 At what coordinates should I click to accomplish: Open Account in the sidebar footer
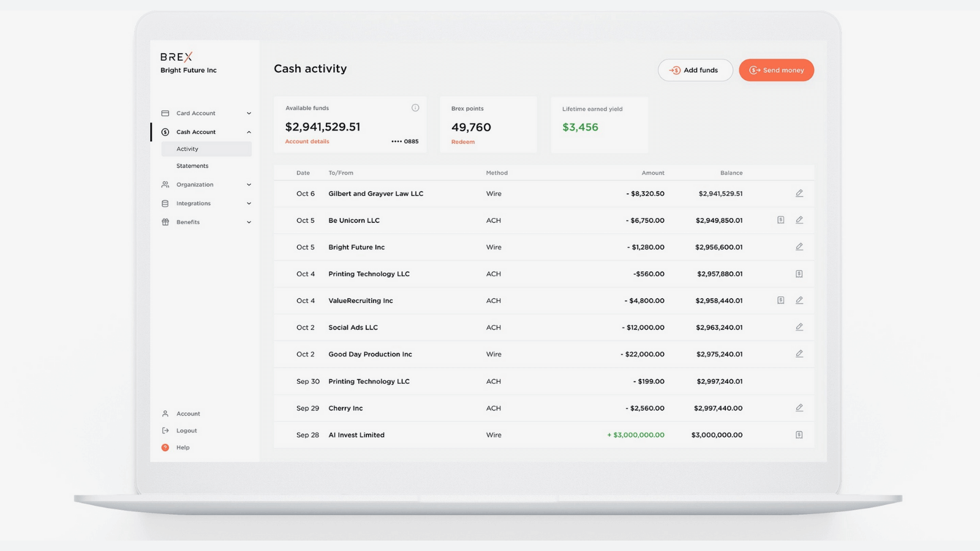point(188,414)
